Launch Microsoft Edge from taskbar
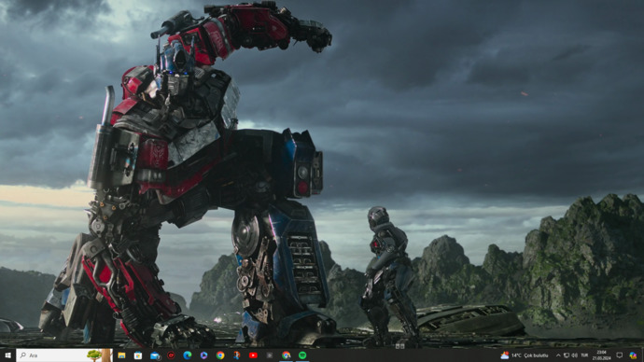The width and height of the screenshot is (644, 362). (x=188, y=355)
